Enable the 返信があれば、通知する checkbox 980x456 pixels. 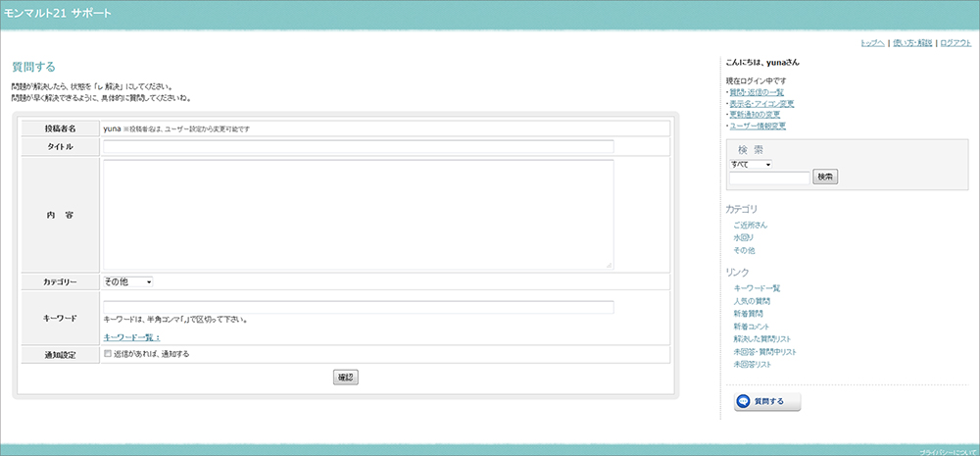(x=108, y=354)
